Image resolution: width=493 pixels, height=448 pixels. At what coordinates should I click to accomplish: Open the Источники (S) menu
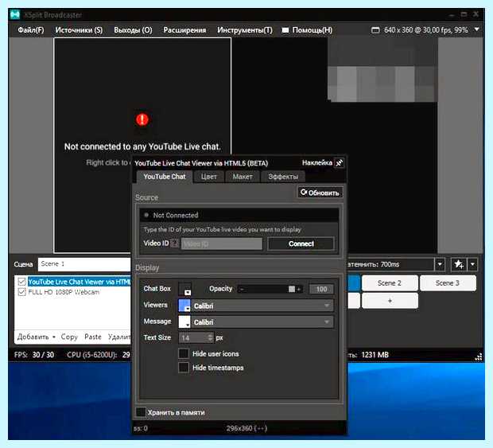79,30
